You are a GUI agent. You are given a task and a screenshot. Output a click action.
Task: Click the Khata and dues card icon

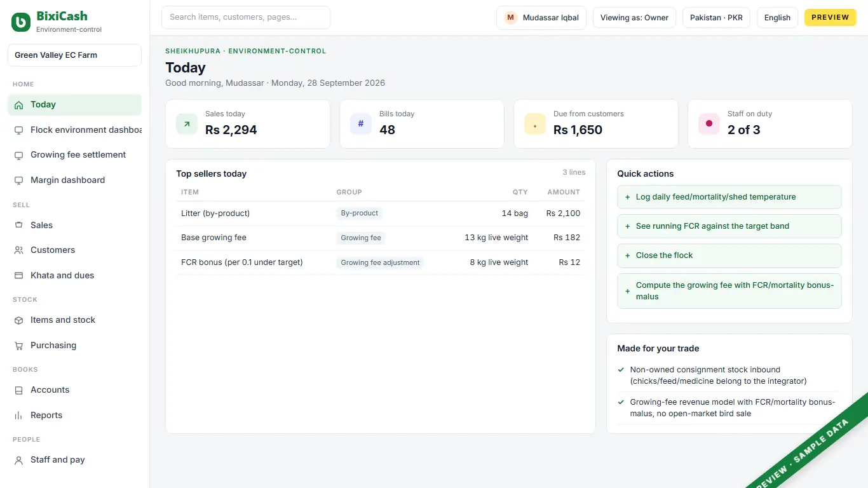coord(18,276)
